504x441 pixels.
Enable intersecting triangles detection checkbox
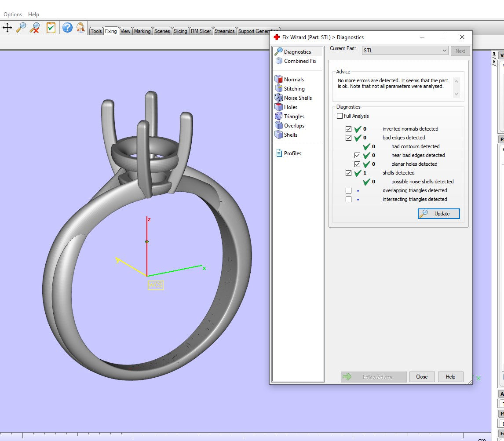tap(348, 199)
